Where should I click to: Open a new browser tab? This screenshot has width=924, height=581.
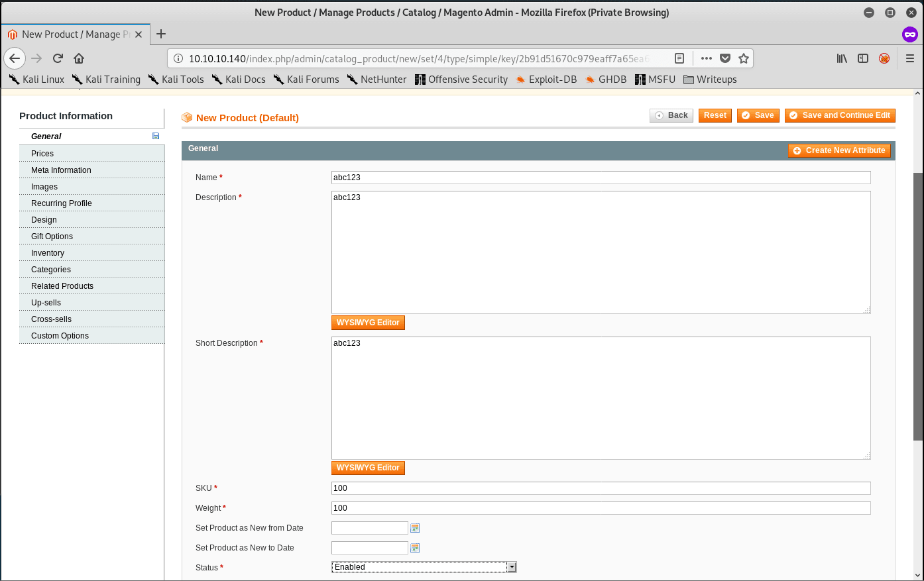coord(161,34)
